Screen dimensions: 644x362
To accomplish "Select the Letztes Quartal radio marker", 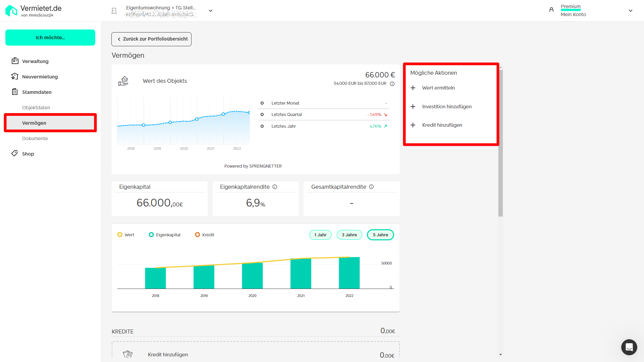I will [262, 115].
